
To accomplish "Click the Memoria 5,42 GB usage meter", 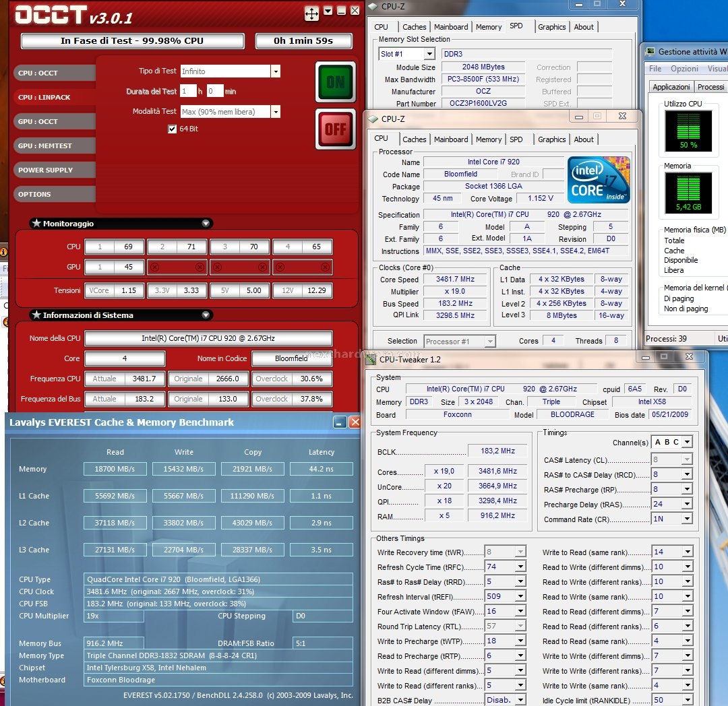I will pyautogui.click(x=688, y=193).
